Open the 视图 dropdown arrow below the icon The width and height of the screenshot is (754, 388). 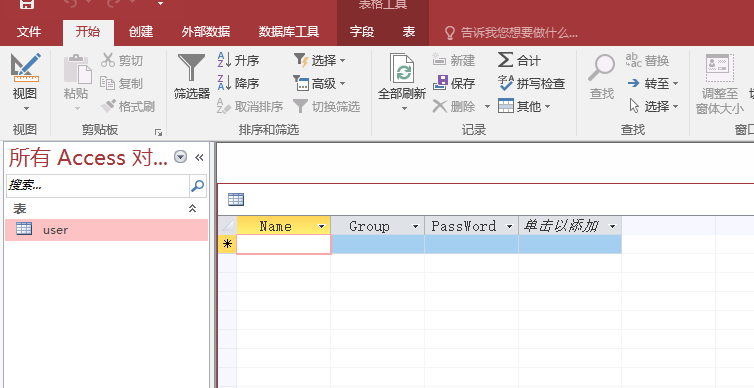25,108
